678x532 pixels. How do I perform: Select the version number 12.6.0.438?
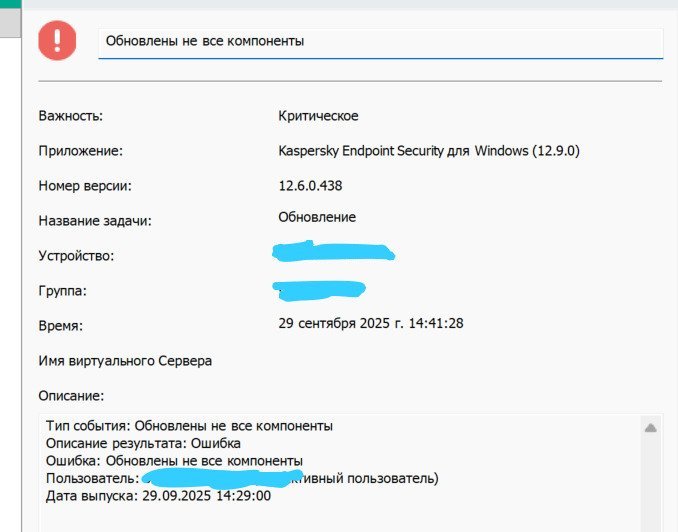[x=310, y=186]
